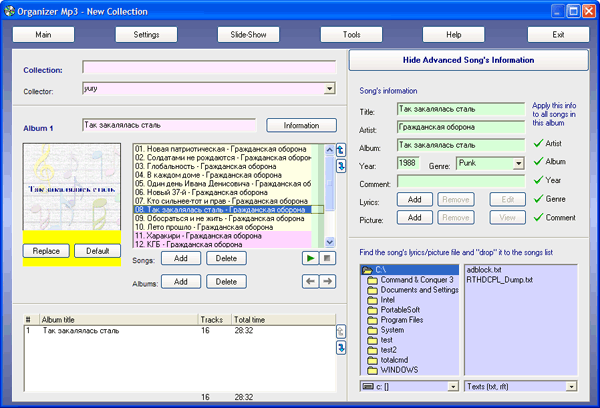This screenshot has width=600, height=408.
Task: Click the Collection name field
Action: click(209, 67)
